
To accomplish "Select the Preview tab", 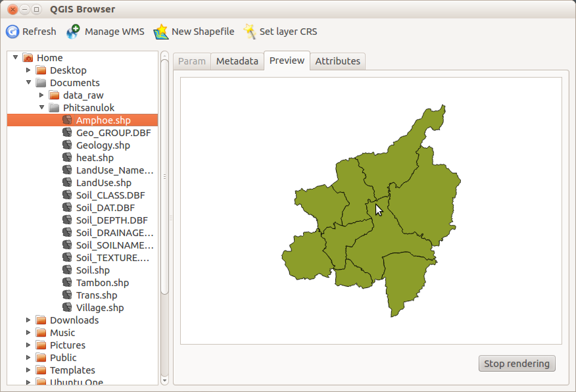I will pyautogui.click(x=287, y=61).
